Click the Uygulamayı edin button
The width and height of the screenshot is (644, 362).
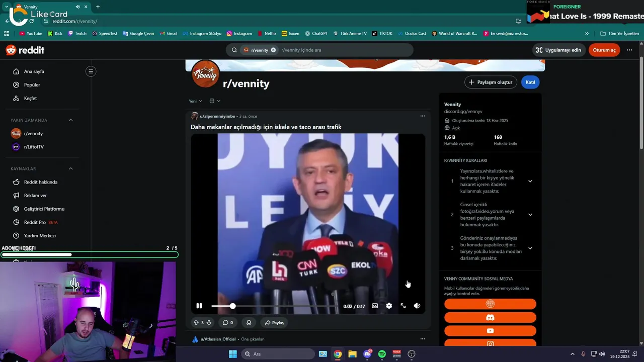[x=558, y=50]
